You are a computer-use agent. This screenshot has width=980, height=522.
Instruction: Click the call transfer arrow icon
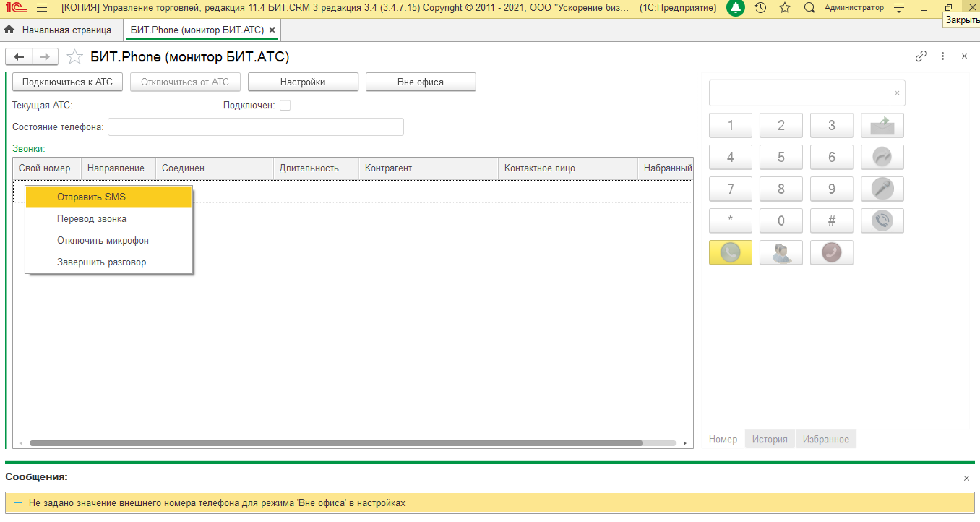[882, 157]
